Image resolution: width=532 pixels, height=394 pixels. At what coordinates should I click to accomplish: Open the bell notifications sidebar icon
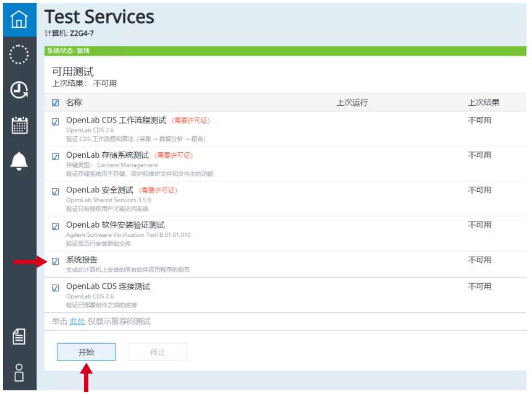point(19,161)
